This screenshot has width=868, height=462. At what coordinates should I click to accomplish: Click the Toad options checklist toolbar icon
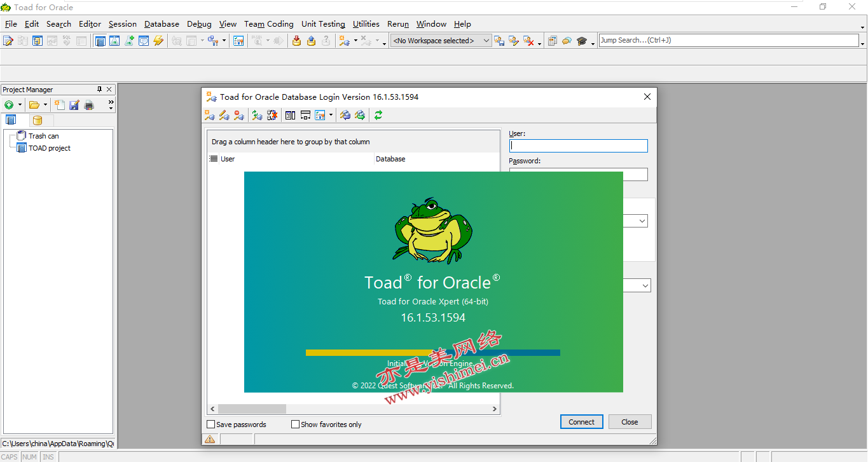coord(238,41)
